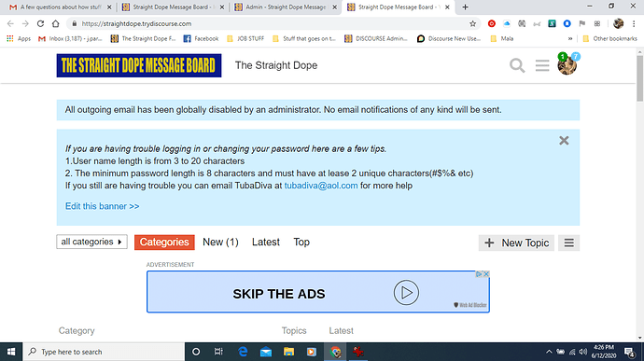Open the tubadiva@aol.com email link
This screenshot has height=361, width=644.
(x=321, y=186)
